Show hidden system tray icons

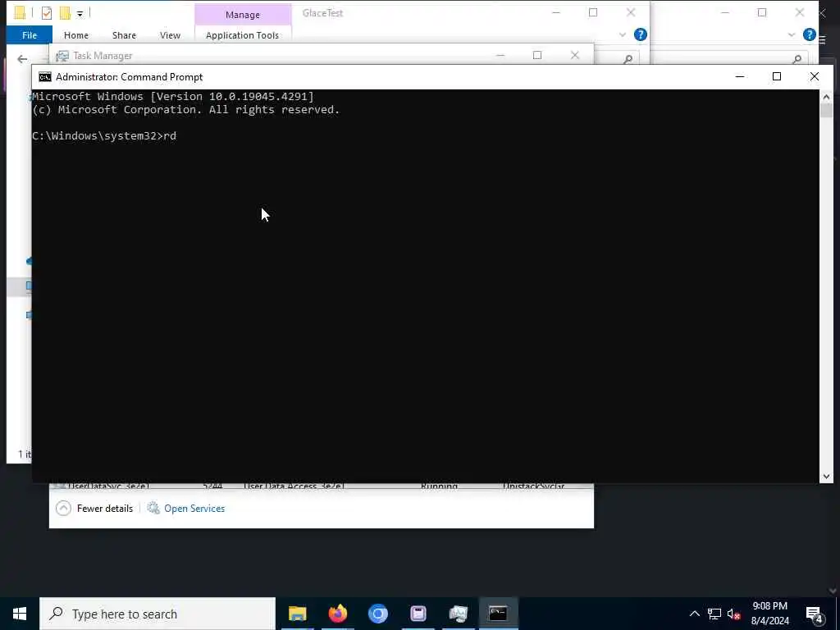click(694, 614)
